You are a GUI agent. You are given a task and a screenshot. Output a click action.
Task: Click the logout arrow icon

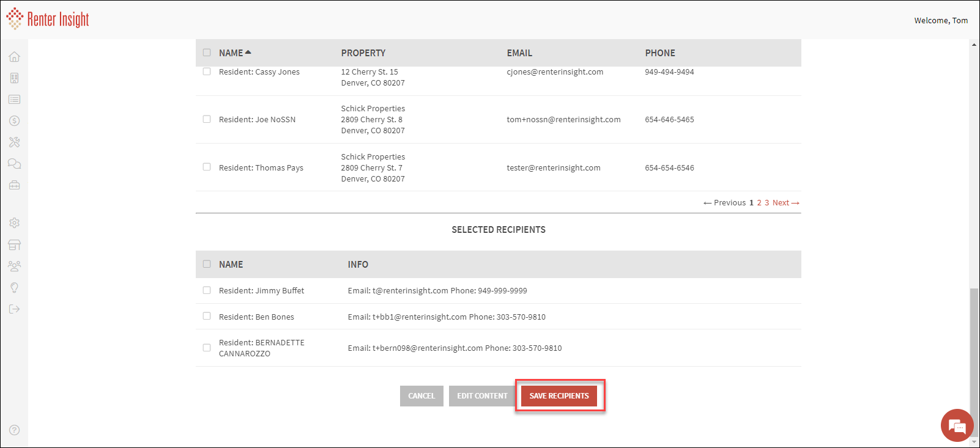(15, 309)
